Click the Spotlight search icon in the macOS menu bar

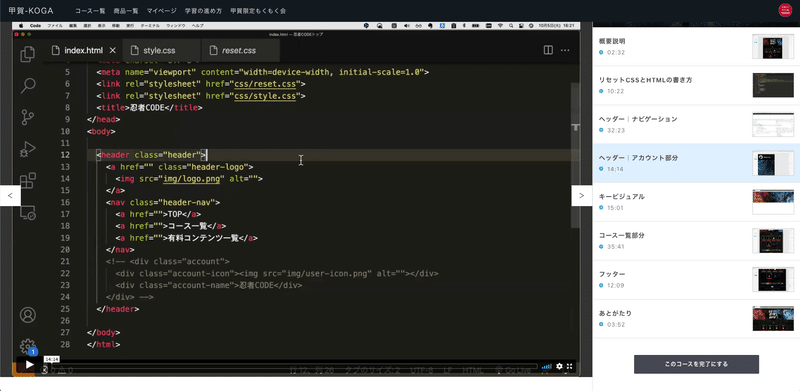point(511,26)
